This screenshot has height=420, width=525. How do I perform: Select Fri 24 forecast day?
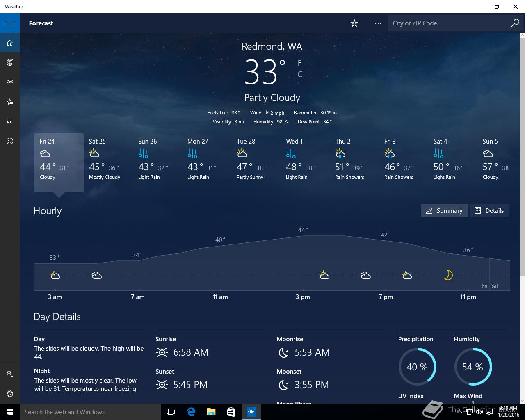tap(59, 162)
